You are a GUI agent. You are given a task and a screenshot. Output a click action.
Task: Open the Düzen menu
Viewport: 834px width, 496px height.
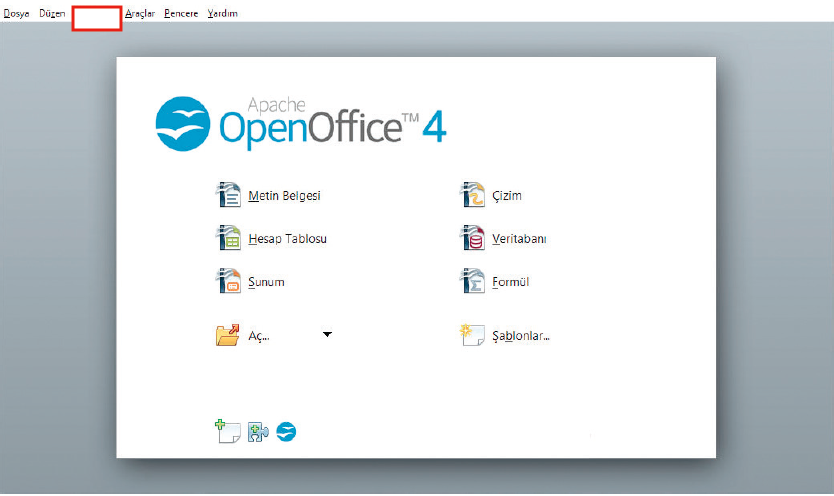pyautogui.click(x=52, y=14)
